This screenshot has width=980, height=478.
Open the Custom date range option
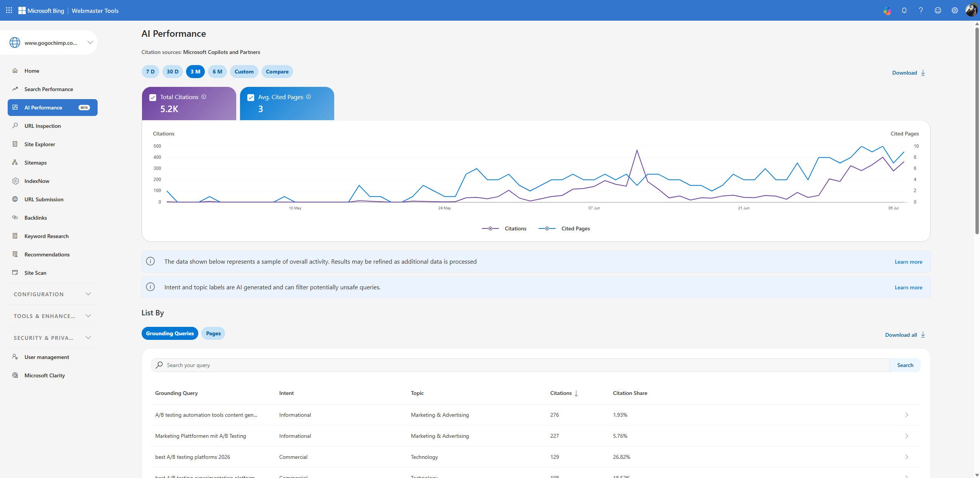244,72
